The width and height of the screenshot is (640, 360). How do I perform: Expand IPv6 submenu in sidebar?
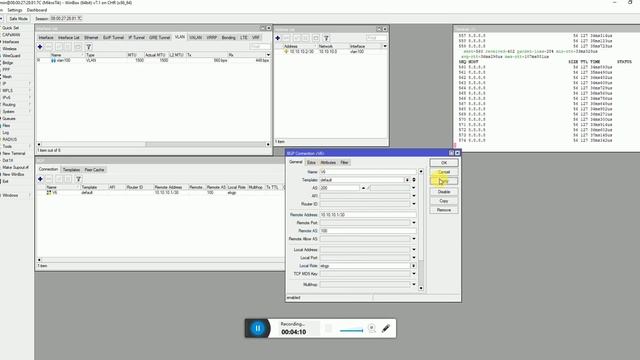(16, 97)
